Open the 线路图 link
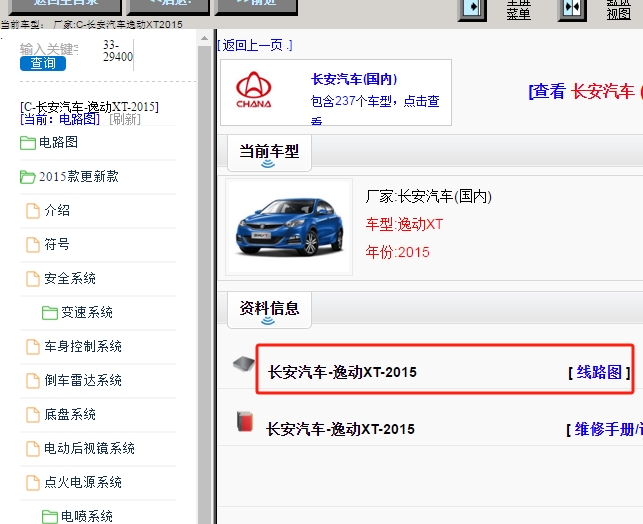 pos(599,372)
